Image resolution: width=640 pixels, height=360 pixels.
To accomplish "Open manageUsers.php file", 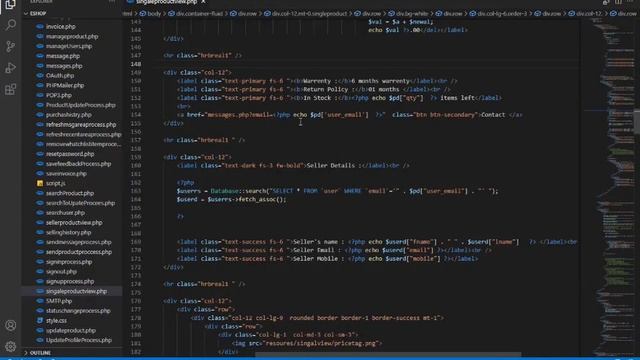I will click(x=69, y=46).
